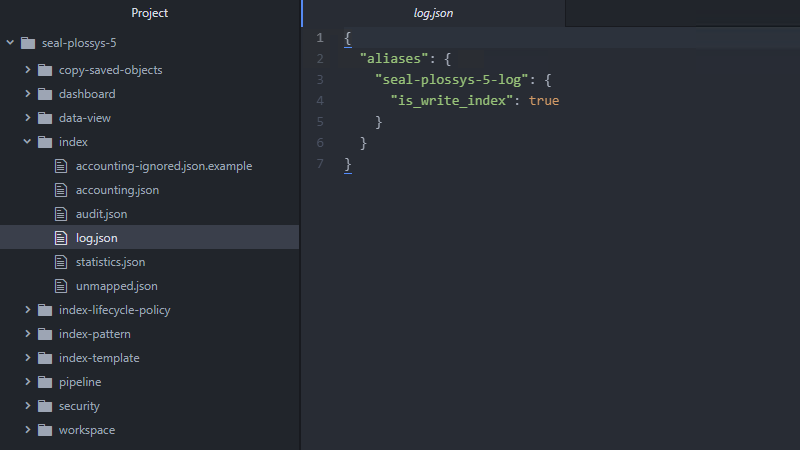Image resolution: width=800 pixels, height=450 pixels.
Task: Expand the security folder chevron
Action: click(28, 406)
